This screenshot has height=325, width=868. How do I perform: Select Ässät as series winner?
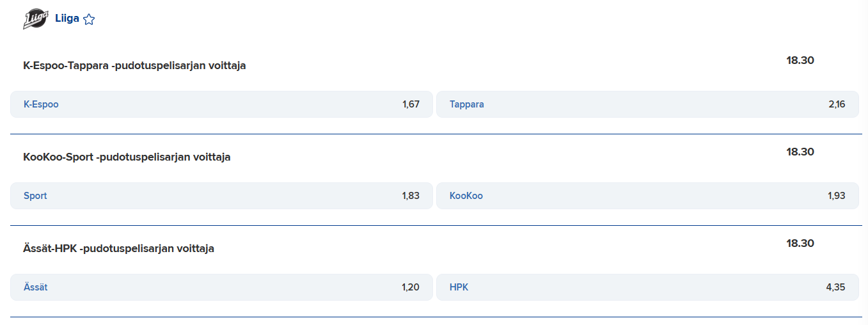click(221, 287)
